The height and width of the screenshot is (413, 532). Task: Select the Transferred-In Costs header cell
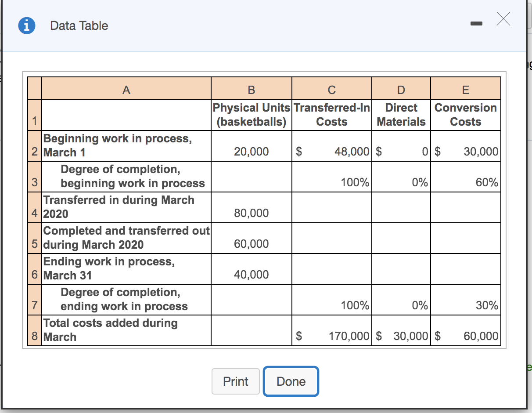tap(331, 115)
